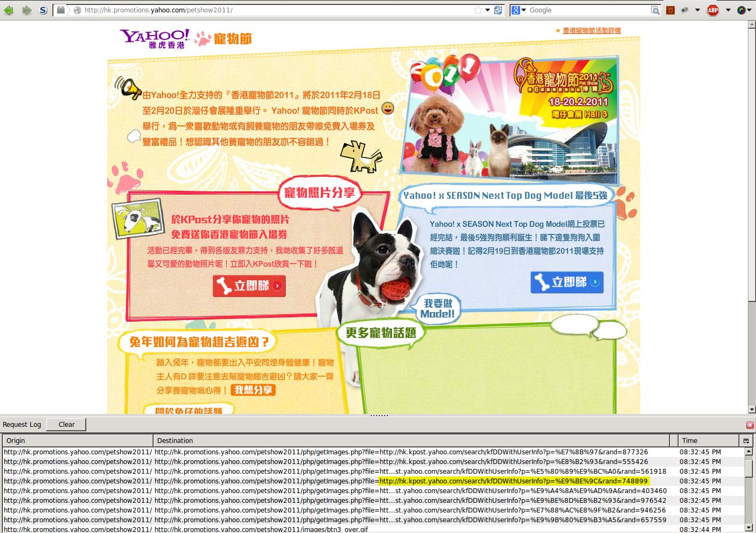Viewport: 756px width, 533px height.
Task: Expand the Adblock Plus dropdown arrow
Action: [728, 10]
